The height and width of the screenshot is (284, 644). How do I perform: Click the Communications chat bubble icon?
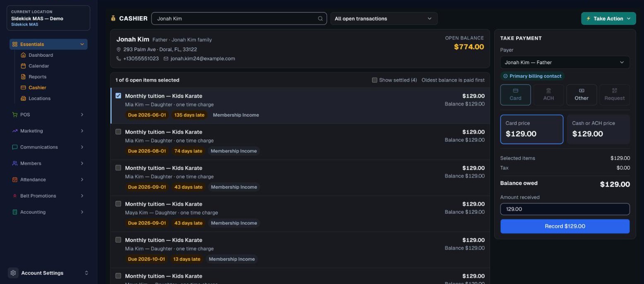pos(15,147)
